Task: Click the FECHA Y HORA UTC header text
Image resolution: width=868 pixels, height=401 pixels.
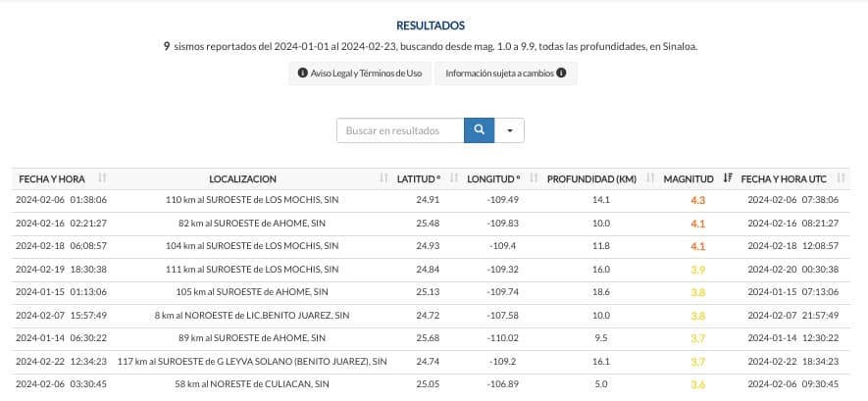Action: 784,178
